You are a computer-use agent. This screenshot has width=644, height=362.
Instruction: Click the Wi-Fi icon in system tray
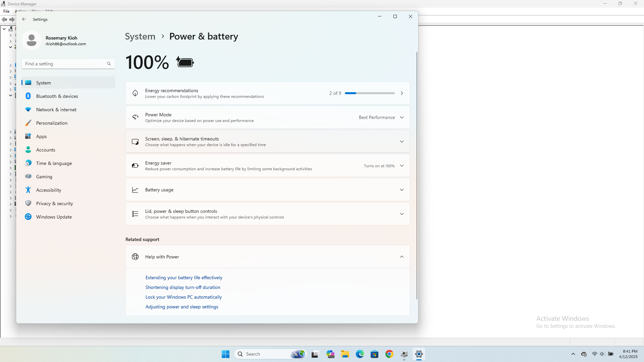(594, 354)
